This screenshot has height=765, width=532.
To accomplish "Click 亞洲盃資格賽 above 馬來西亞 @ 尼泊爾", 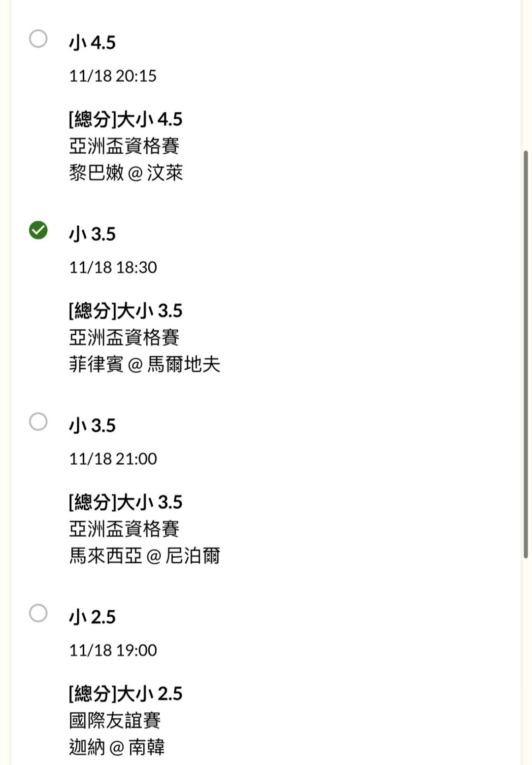I will coord(124,529).
